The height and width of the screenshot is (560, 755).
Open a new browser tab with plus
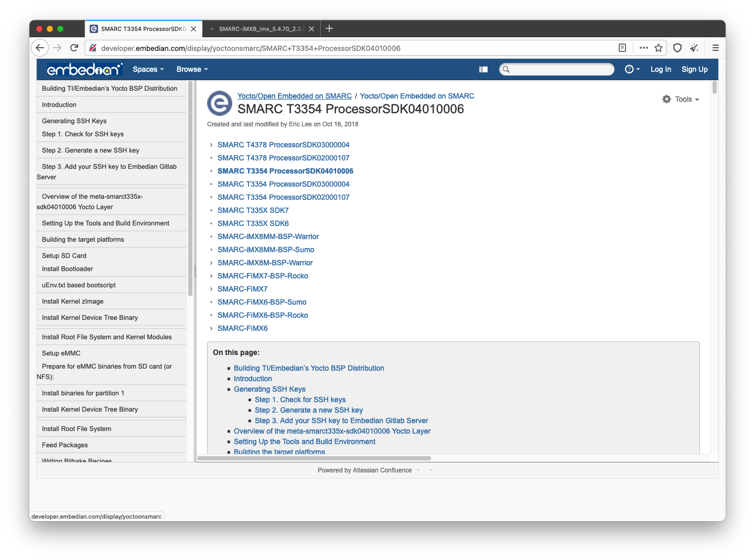(329, 28)
